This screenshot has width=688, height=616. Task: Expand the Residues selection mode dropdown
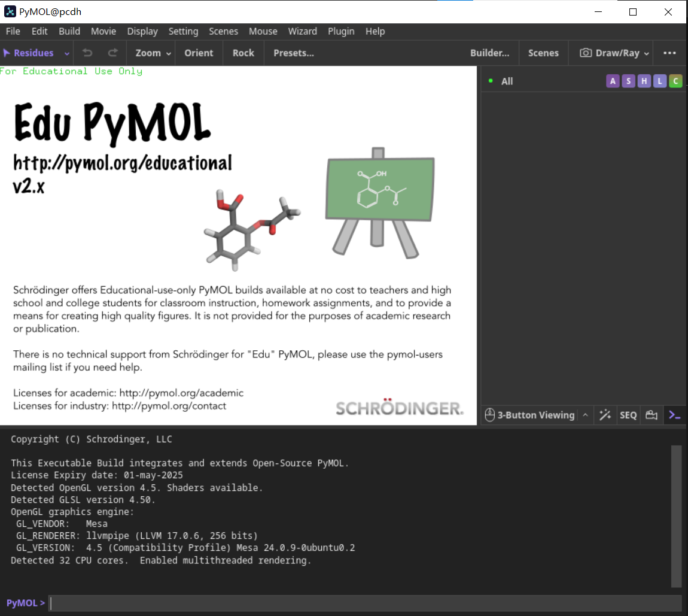(x=66, y=53)
